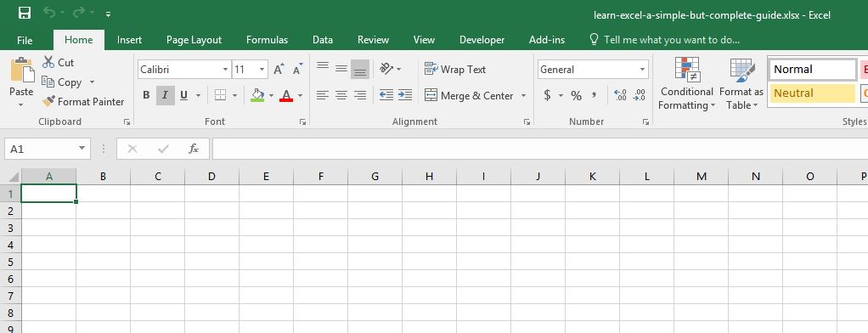
Task: Click Increase Indent icon
Action: [404, 95]
